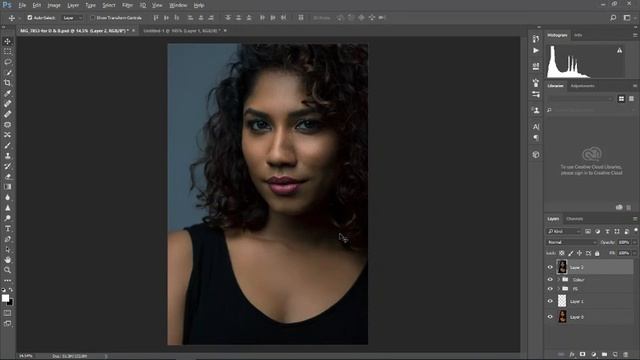This screenshot has width=640, height=360.
Task: Hide Layer 0 using its eye icon
Action: [x=550, y=317]
